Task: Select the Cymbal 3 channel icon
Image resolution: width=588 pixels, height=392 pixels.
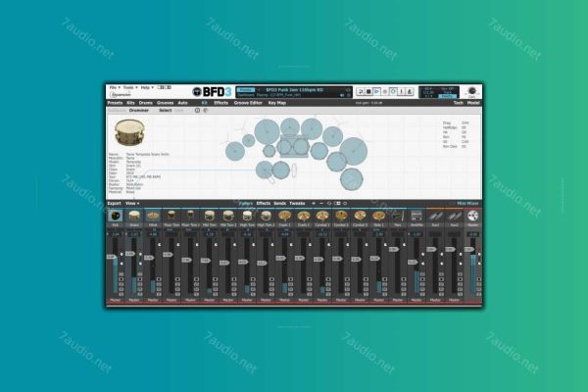Action: (360, 216)
